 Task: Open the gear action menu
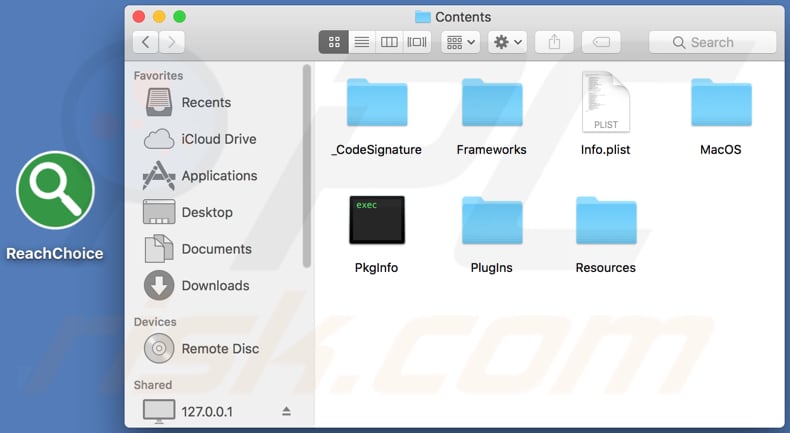click(507, 42)
